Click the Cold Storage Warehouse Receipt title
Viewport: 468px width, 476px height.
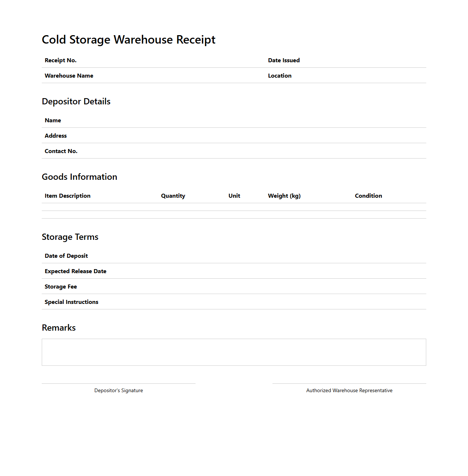pos(129,40)
